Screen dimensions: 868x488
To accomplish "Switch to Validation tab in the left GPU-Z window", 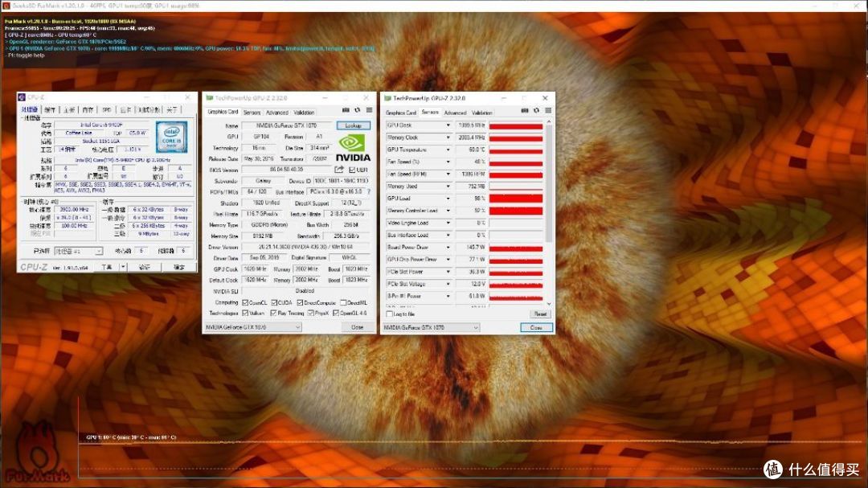I will (304, 113).
